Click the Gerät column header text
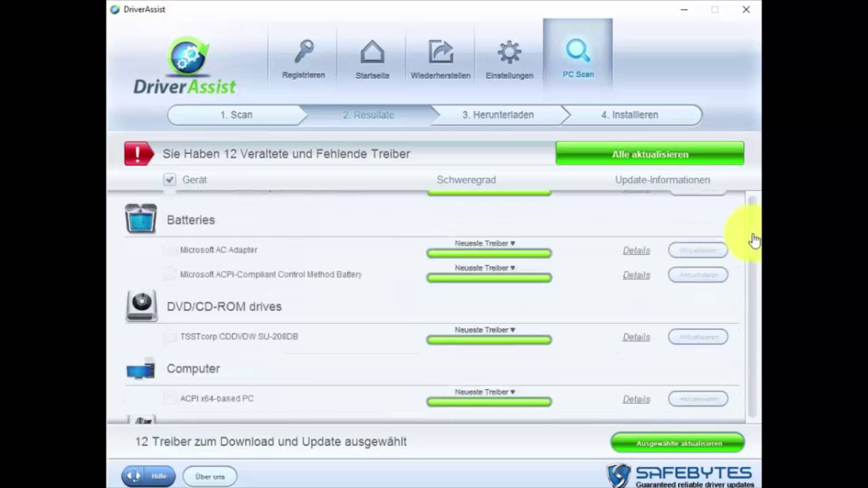Viewport: 868px width, 488px height. (x=195, y=180)
